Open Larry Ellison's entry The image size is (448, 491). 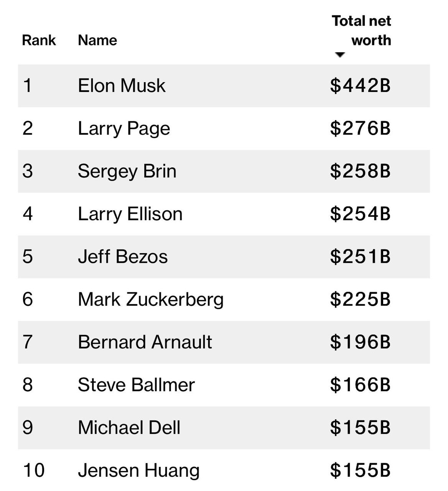[130, 214]
